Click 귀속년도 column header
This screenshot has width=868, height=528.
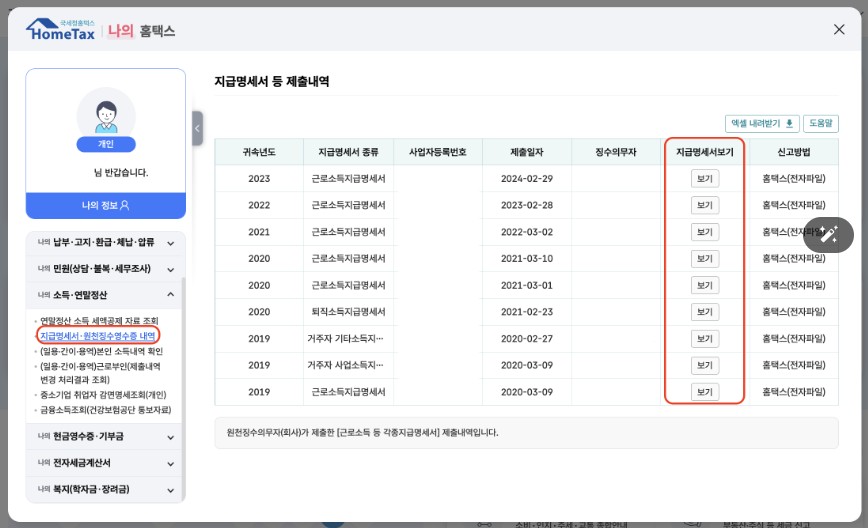[x=259, y=152]
